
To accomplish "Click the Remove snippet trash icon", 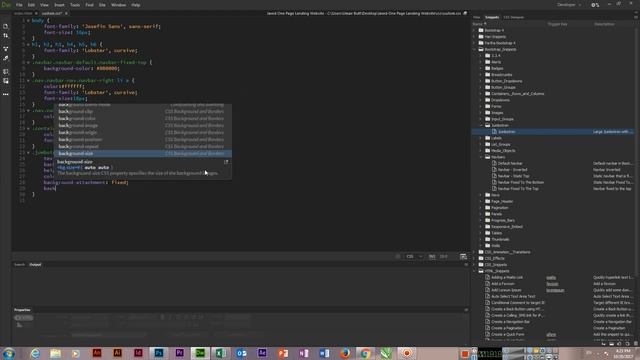I will (x=636, y=344).
